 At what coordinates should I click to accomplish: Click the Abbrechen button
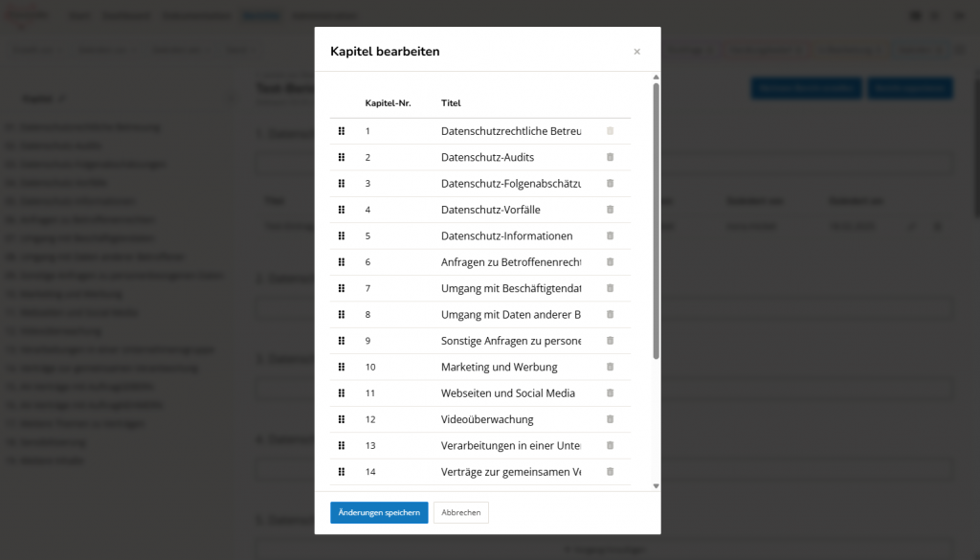click(x=460, y=512)
